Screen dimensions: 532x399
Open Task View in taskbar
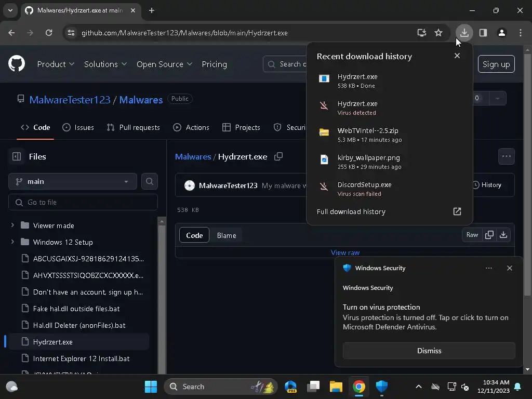(x=313, y=387)
